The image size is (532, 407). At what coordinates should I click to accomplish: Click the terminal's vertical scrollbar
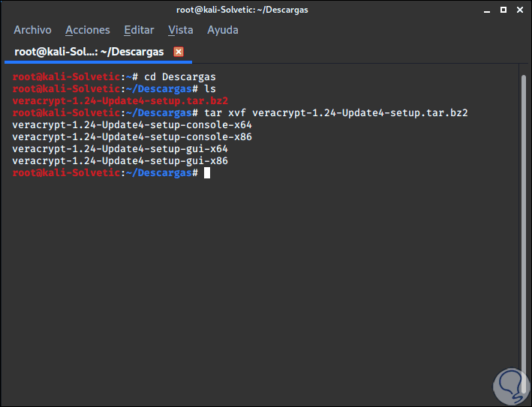524,225
